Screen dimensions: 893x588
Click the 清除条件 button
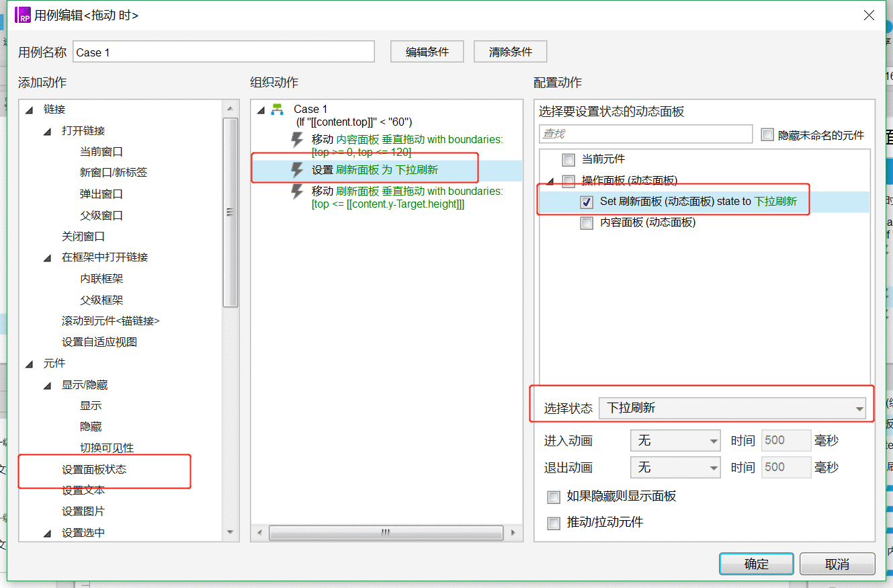[x=510, y=52]
